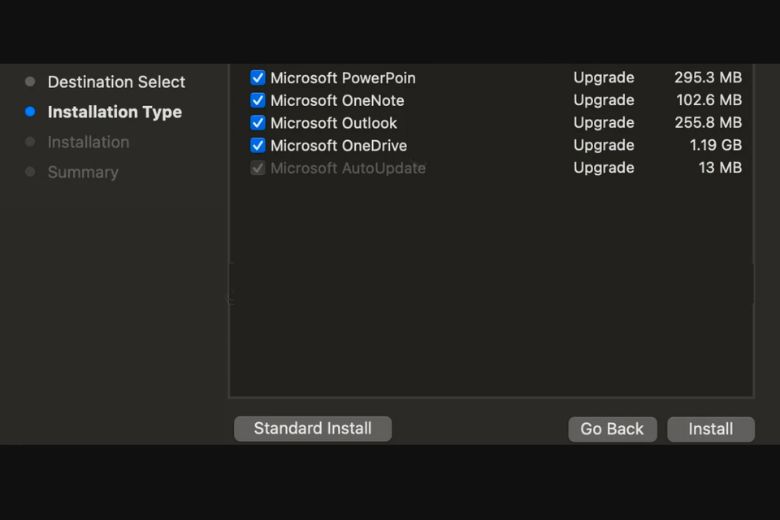Screen dimensions: 780x520
Task: Toggle the Microsoft Outlook checkbox
Action: tap(258, 122)
